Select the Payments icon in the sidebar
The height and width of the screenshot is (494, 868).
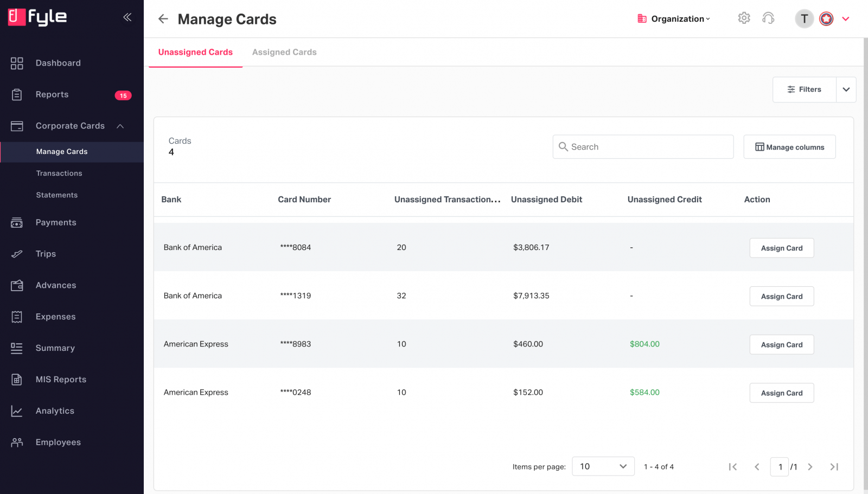point(16,222)
